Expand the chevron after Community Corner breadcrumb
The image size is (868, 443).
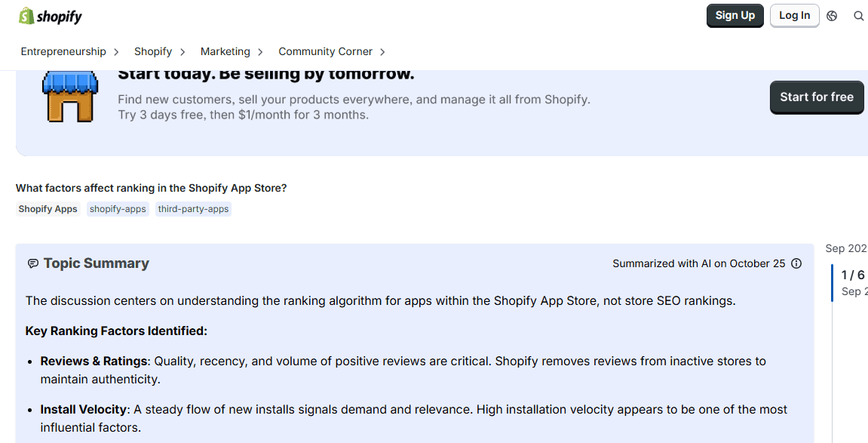point(383,51)
